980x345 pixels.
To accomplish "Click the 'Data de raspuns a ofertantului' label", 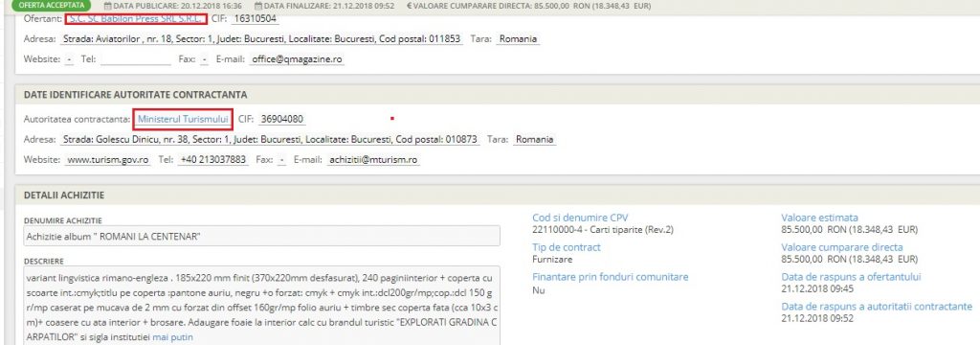I will (851, 277).
